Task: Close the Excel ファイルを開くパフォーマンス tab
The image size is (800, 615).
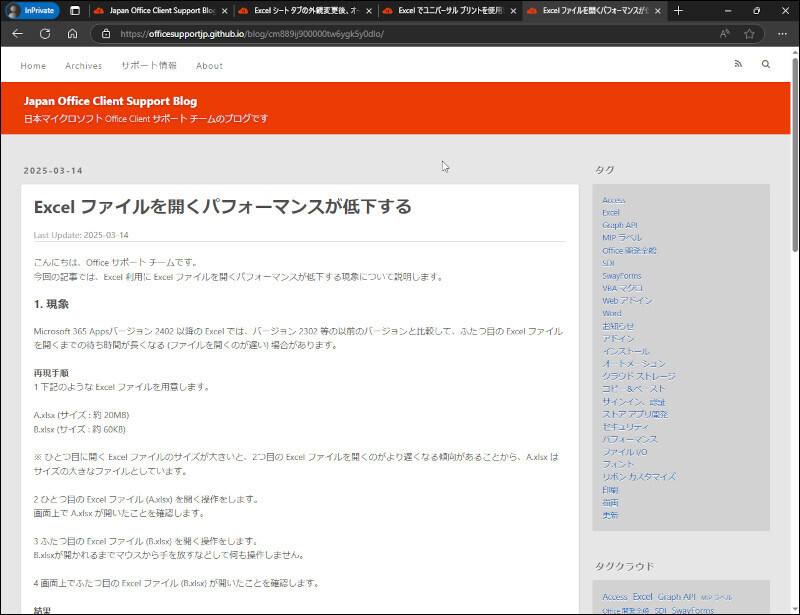Action: (658, 11)
